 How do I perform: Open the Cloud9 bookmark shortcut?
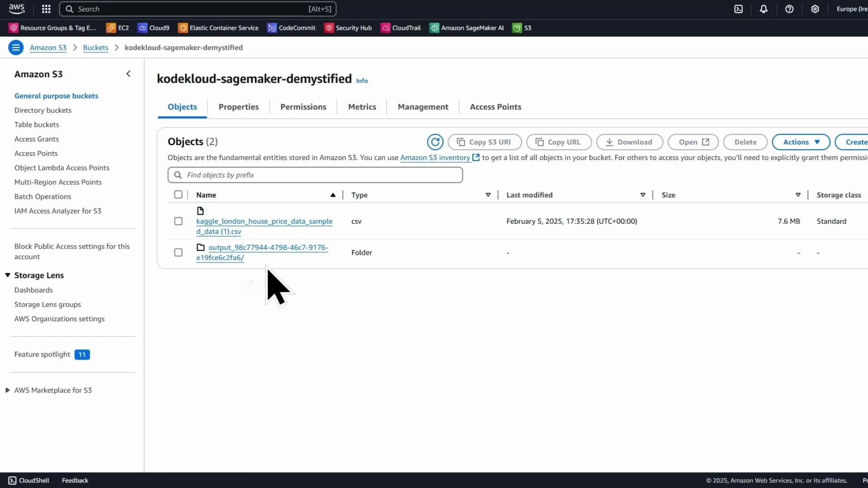pyautogui.click(x=154, y=28)
